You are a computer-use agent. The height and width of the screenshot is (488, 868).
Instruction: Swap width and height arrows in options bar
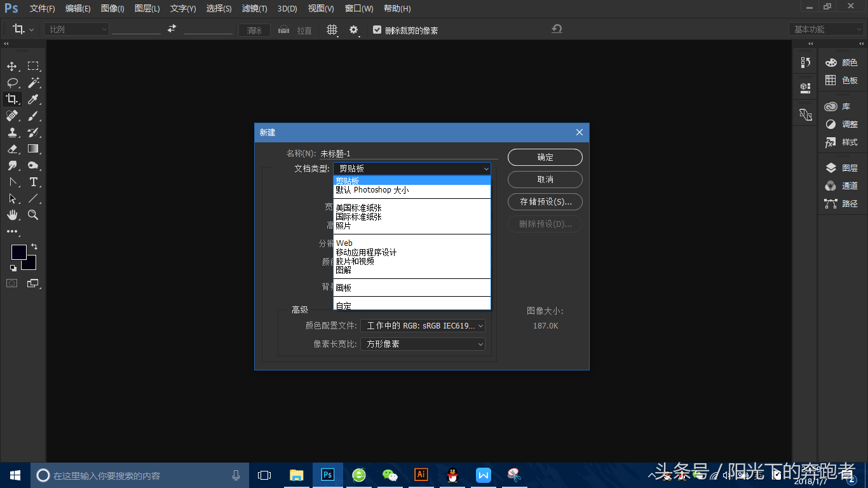tap(172, 29)
